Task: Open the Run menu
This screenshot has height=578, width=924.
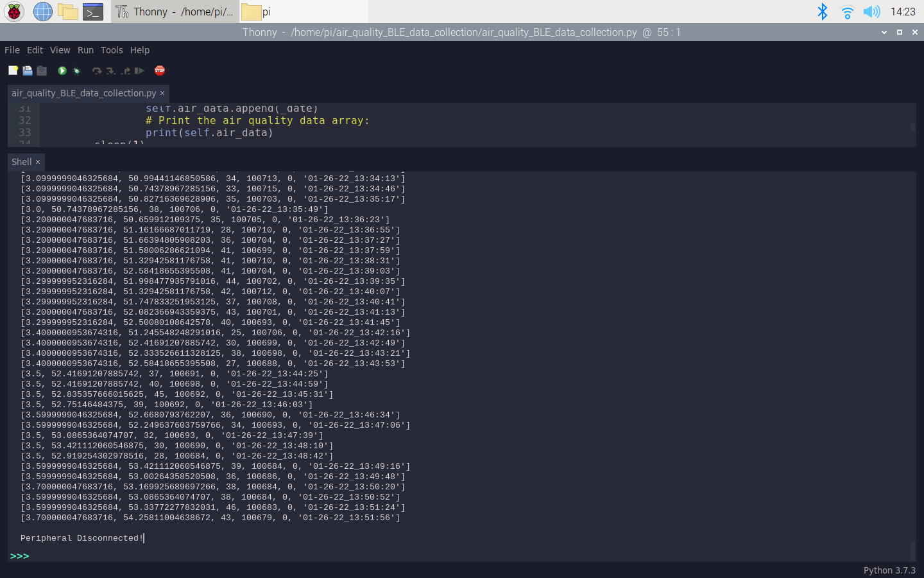Action: click(x=85, y=50)
